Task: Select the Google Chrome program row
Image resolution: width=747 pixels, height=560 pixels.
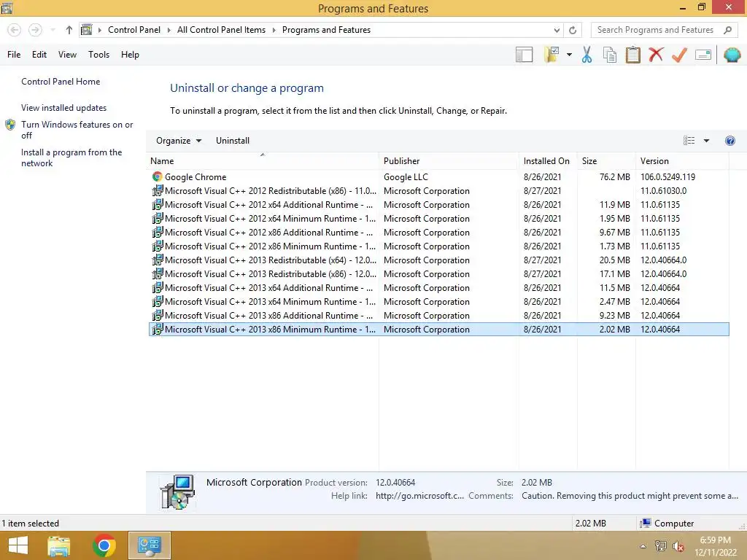Action: [x=438, y=177]
